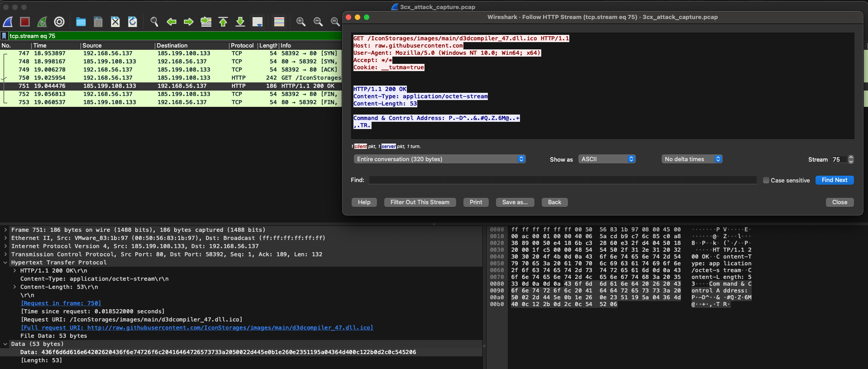Reload this capture file icon
This screenshot has width=868, height=369.
point(133,22)
